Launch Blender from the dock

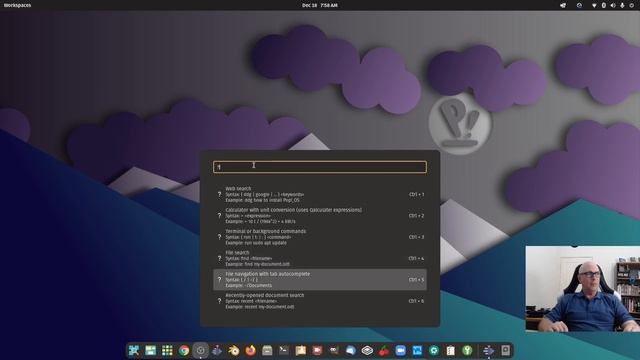234,350
